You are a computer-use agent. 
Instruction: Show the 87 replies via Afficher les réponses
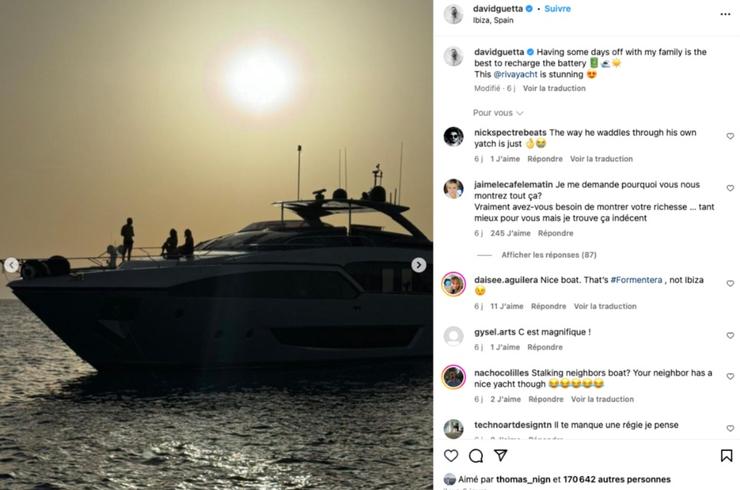549,255
